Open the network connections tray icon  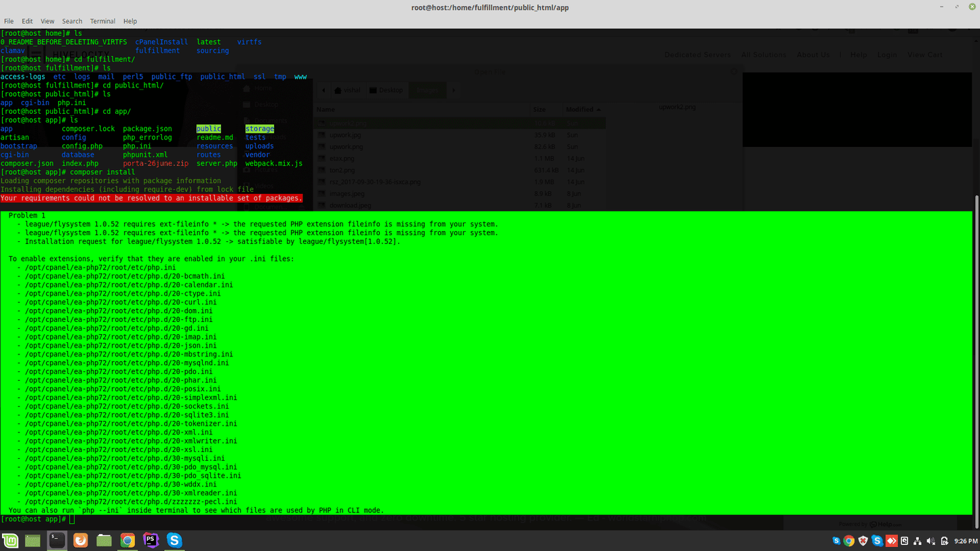pyautogui.click(x=918, y=541)
